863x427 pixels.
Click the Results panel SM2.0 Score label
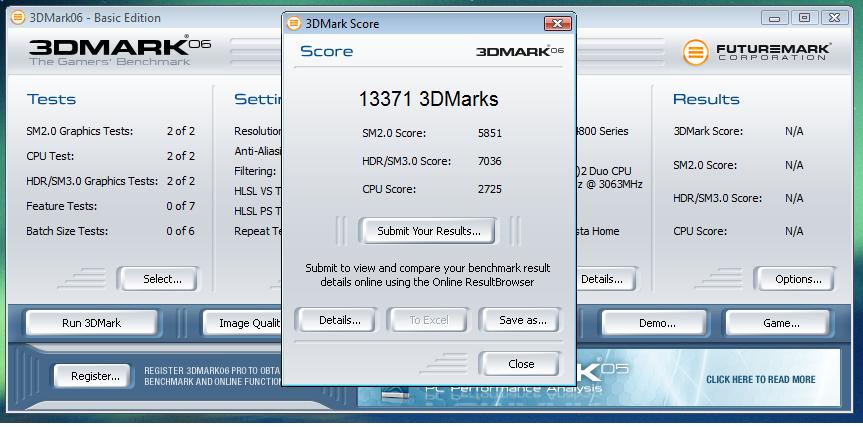(704, 165)
